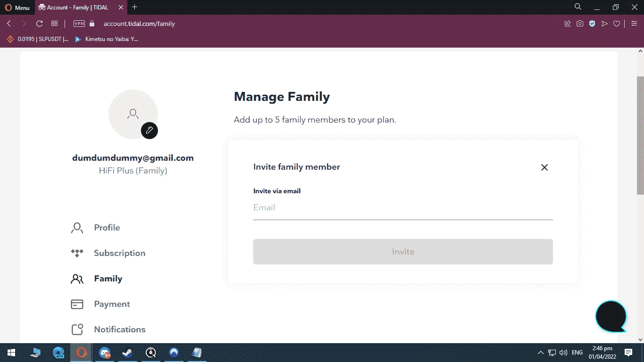The image size is (644, 362).
Task: Click the dumdumdummy@gmail.com account email text
Action: [x=133, y=158]
